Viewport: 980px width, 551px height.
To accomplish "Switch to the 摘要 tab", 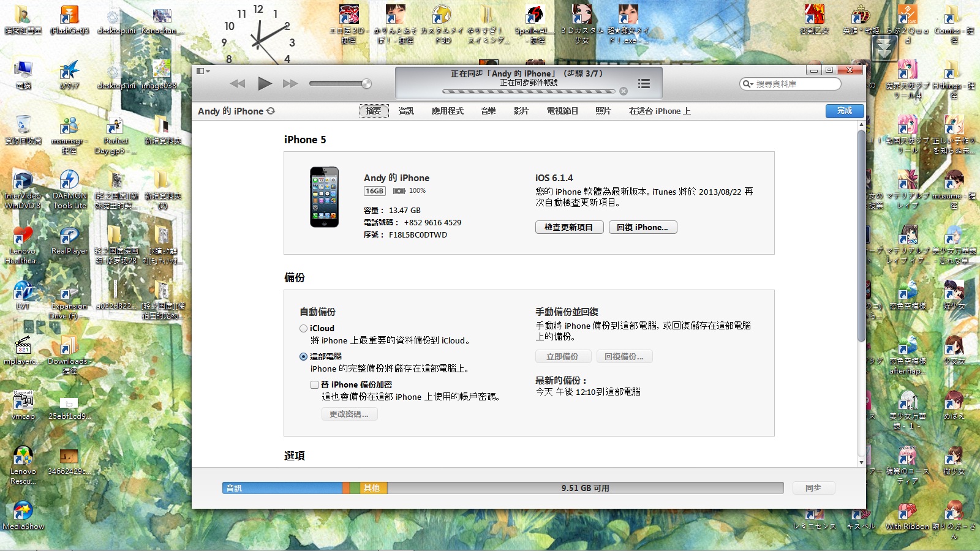I will point(374,111).
